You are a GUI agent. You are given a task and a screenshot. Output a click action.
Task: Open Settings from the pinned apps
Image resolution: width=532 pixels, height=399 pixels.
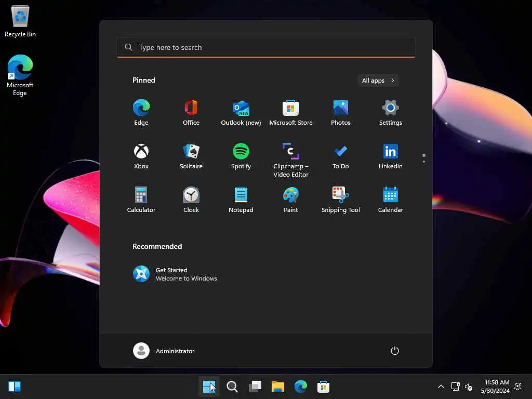point(391,113)
